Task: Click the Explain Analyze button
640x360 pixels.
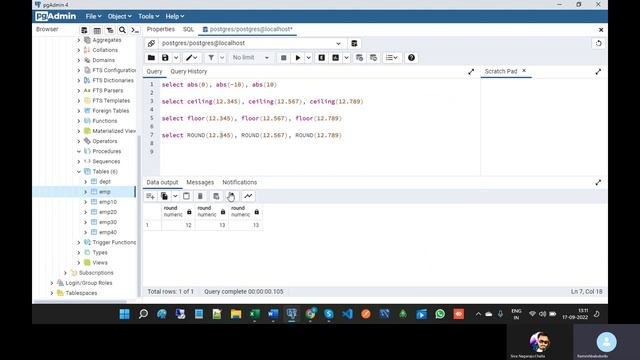Action: [336, 58]
